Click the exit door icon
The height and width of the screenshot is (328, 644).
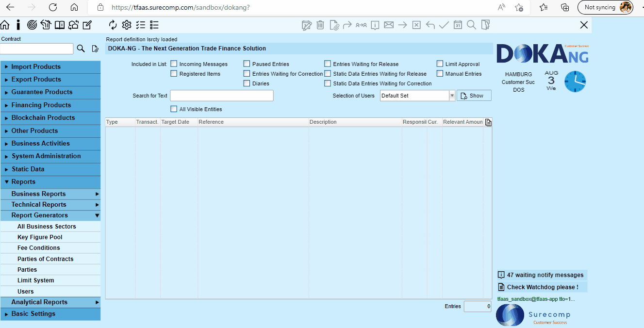pyautogui.click(x=486, y=25)
